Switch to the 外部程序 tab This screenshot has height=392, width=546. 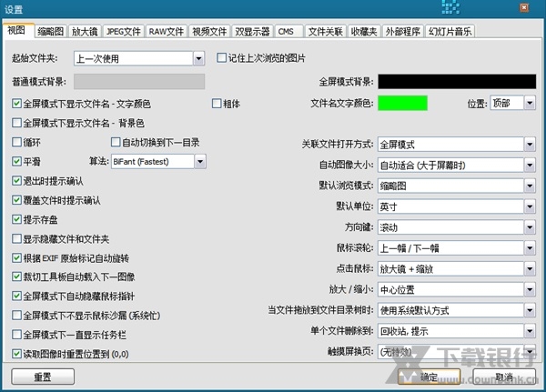(402, 32)
